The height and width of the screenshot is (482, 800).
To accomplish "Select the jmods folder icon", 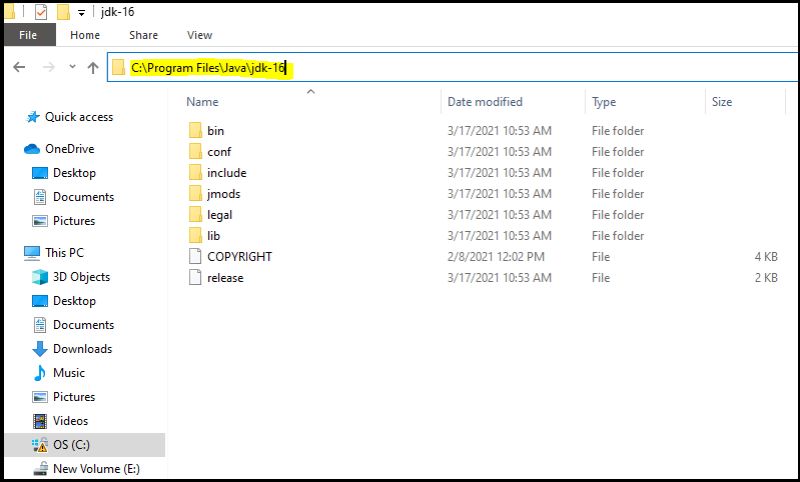I will [x=195, y=193].
